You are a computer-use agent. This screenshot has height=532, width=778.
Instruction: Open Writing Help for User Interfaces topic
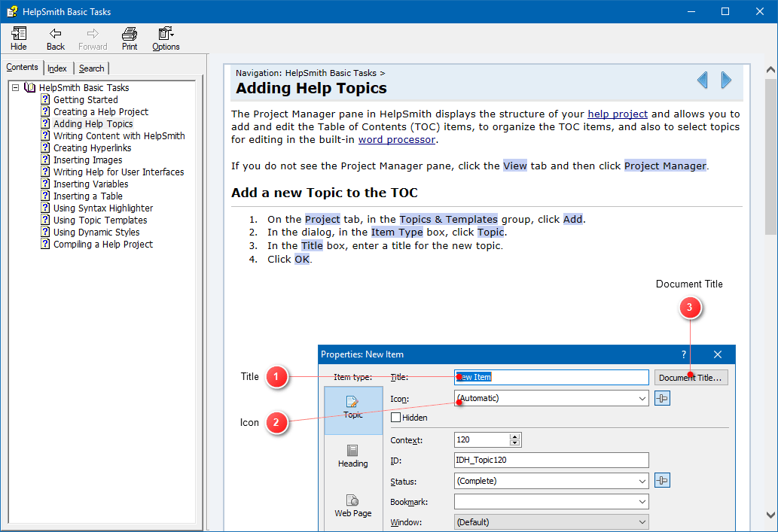pyautogui.click(x=118, y=172)
